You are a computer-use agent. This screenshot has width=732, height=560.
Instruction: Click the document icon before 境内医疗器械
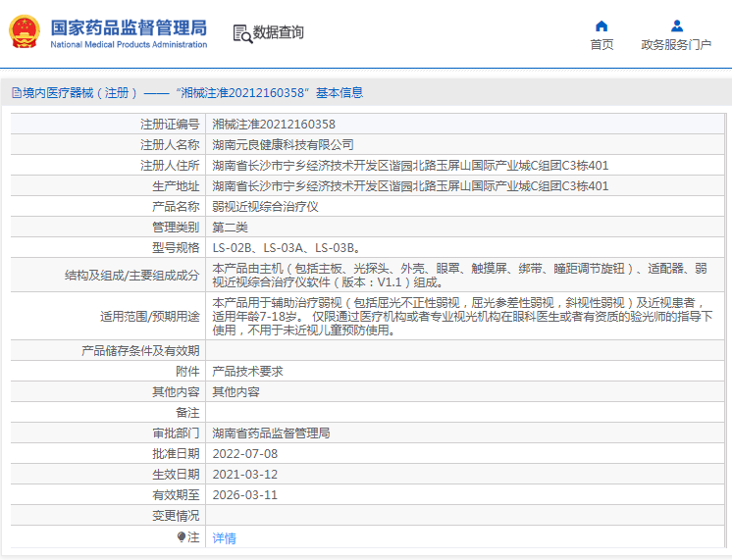17,93
